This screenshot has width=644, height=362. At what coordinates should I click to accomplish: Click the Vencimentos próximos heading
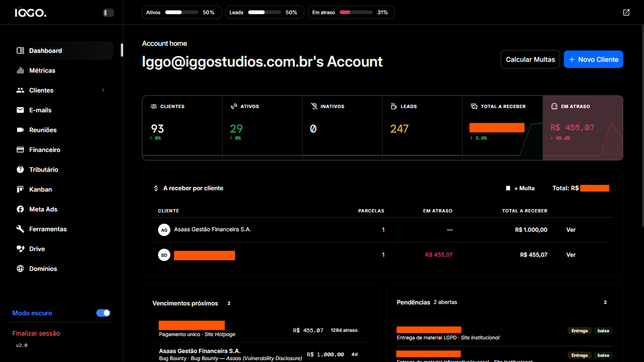pyautogui.click(x=185, y=303)
